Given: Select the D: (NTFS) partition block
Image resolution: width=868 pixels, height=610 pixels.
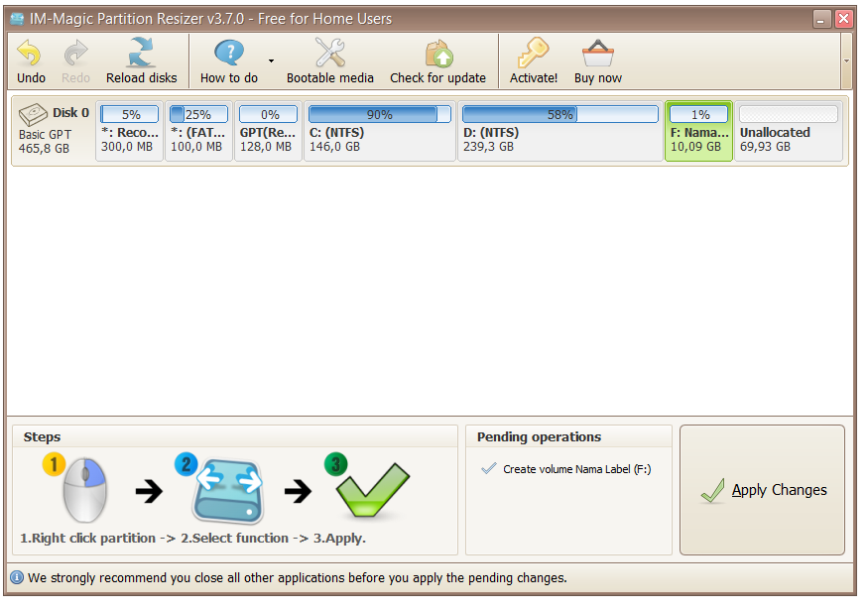Looking at the screenshot, I should coord(556,131).
